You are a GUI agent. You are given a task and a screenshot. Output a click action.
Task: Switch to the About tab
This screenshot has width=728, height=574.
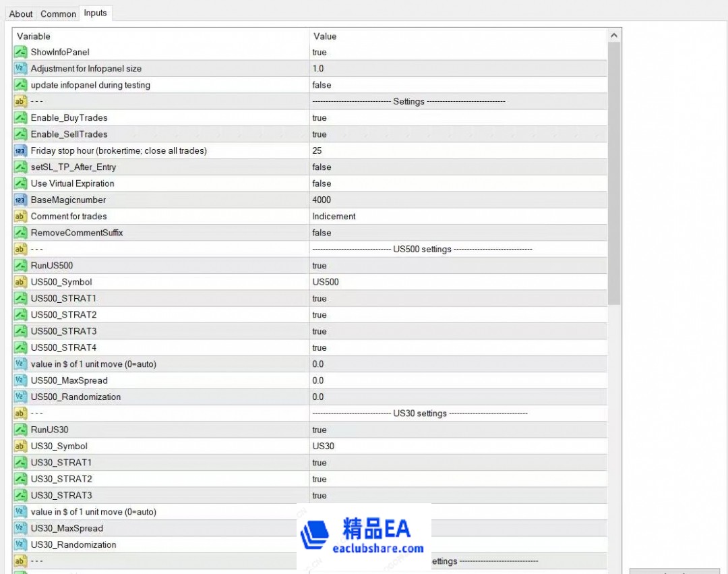pyautogui.click(x=21, y=13)
